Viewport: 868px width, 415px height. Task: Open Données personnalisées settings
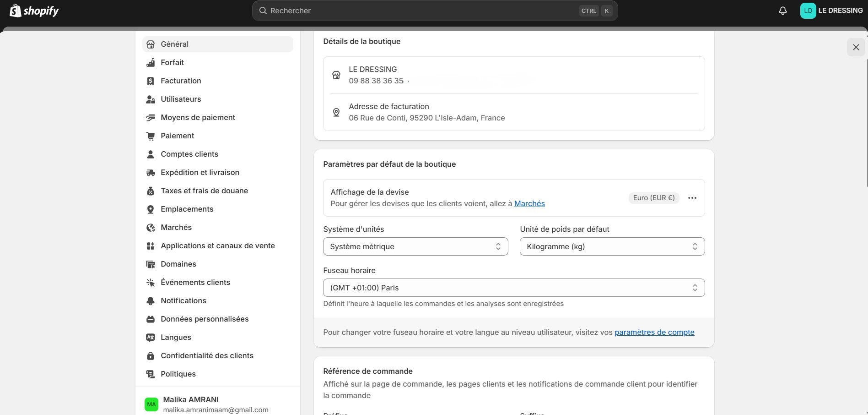coord(218,319)
